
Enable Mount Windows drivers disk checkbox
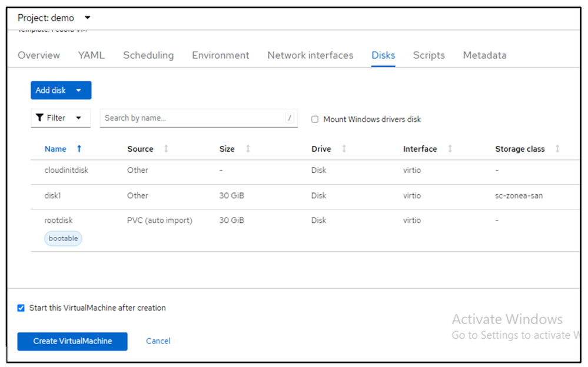coord(315,119)
